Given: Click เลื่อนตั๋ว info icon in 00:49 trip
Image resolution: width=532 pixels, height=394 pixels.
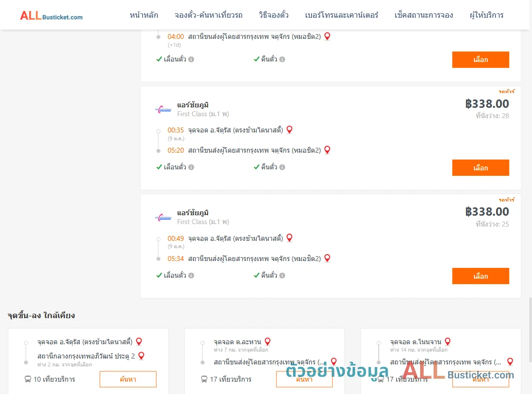Looking at the screenshot, I should coord(191,276).
